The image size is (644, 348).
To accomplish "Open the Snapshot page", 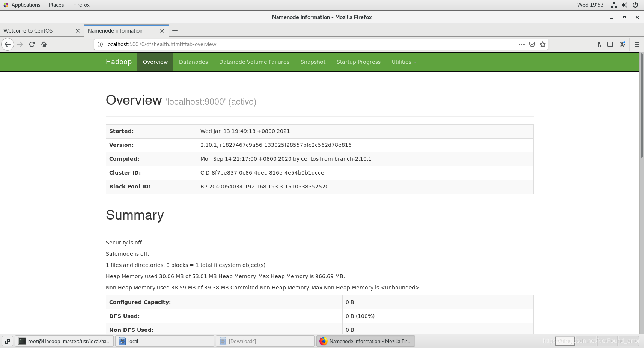I will [313, 62].
